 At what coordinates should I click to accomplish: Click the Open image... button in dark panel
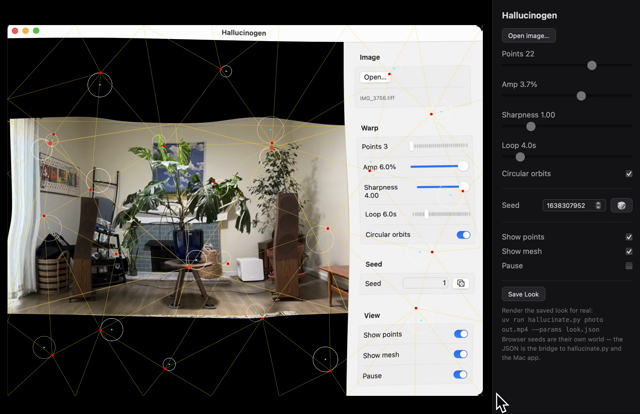(529, 36)
